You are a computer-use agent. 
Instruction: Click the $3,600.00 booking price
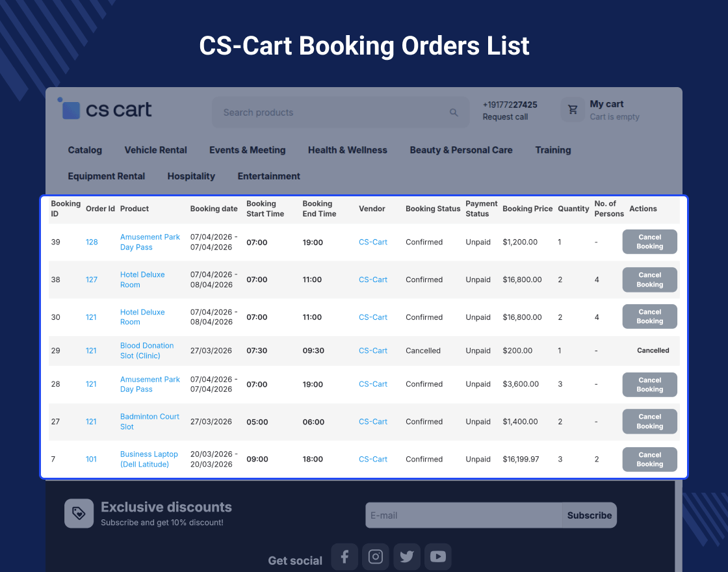(x=521, y=384)
